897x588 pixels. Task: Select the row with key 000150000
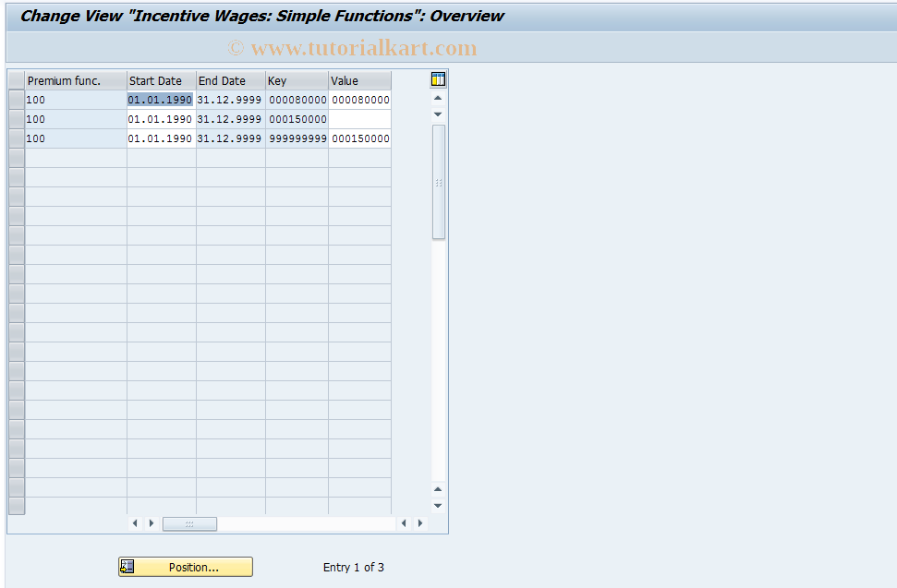[17, 119]
